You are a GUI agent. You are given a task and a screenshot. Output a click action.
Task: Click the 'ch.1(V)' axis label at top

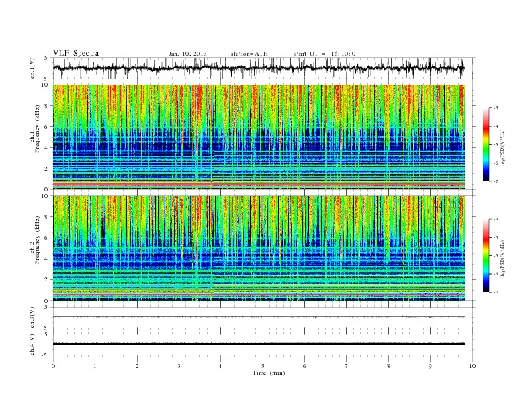32,68
